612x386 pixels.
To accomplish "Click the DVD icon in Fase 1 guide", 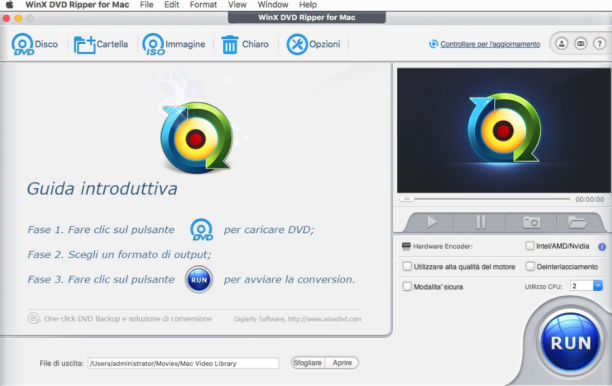I will click(x=201, y=229).
